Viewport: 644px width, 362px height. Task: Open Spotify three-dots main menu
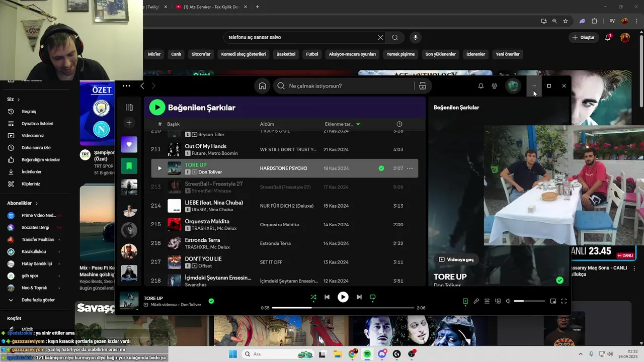[x=126, y=86]
